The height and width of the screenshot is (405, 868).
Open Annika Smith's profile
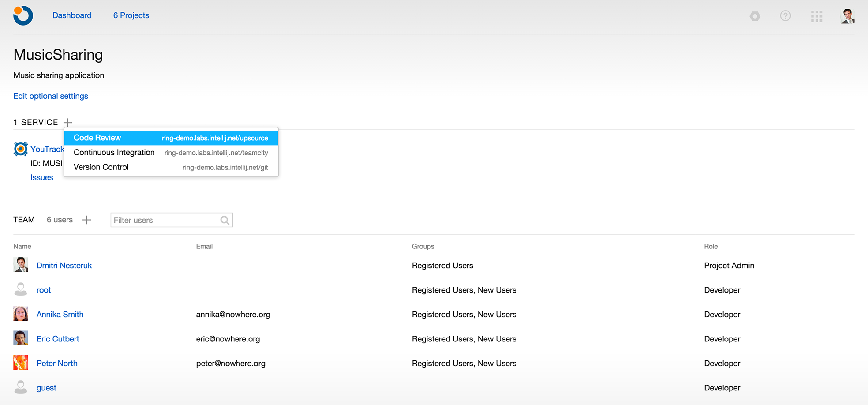(x=60, y=315)
